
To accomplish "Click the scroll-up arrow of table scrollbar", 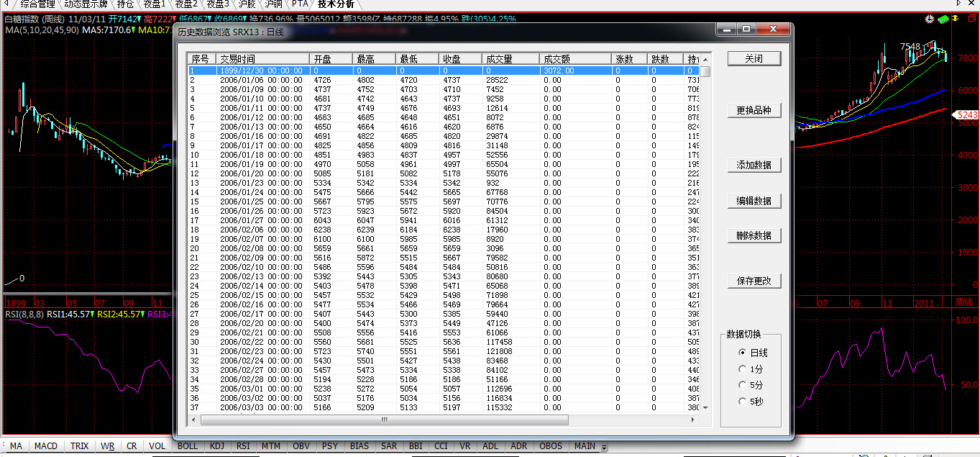I will click(x=705, y=59).
